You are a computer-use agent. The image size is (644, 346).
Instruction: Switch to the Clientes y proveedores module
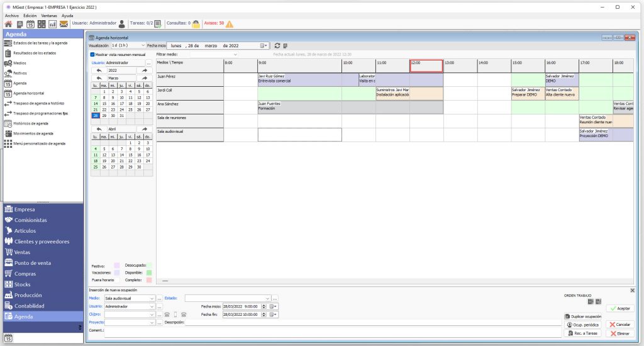(x=43, y=242)
